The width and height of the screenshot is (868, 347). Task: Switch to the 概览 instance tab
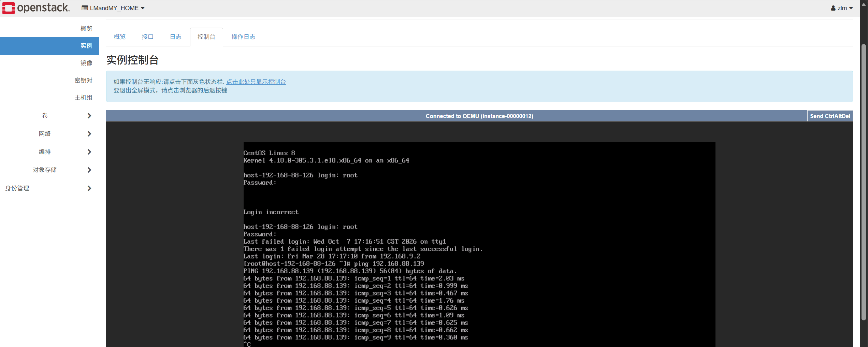119,37
